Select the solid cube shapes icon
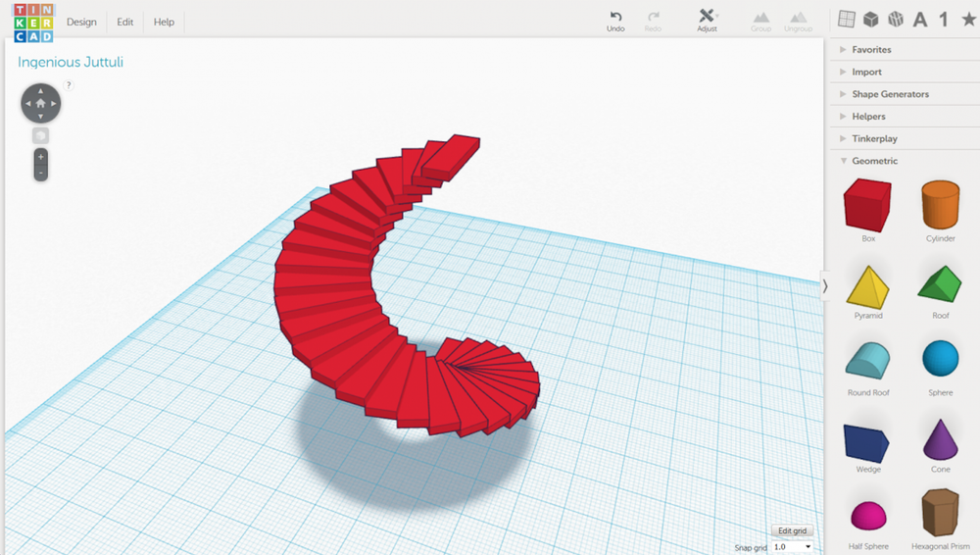 pos(870,20)
